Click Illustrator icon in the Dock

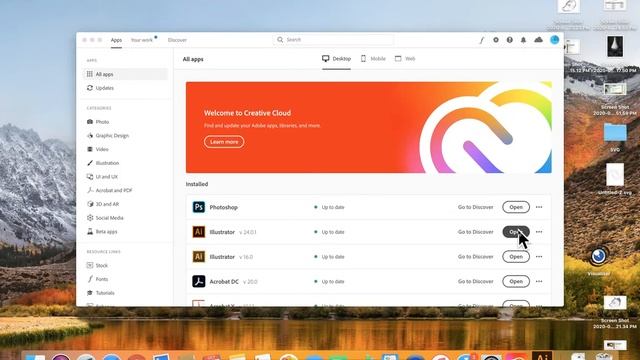click(542, 355)
